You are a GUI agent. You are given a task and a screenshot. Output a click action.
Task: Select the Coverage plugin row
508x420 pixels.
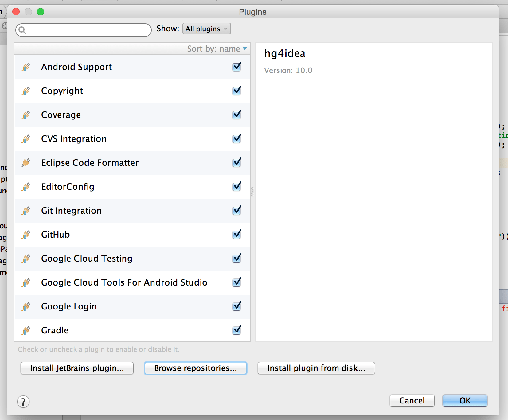tap(132, 115)
